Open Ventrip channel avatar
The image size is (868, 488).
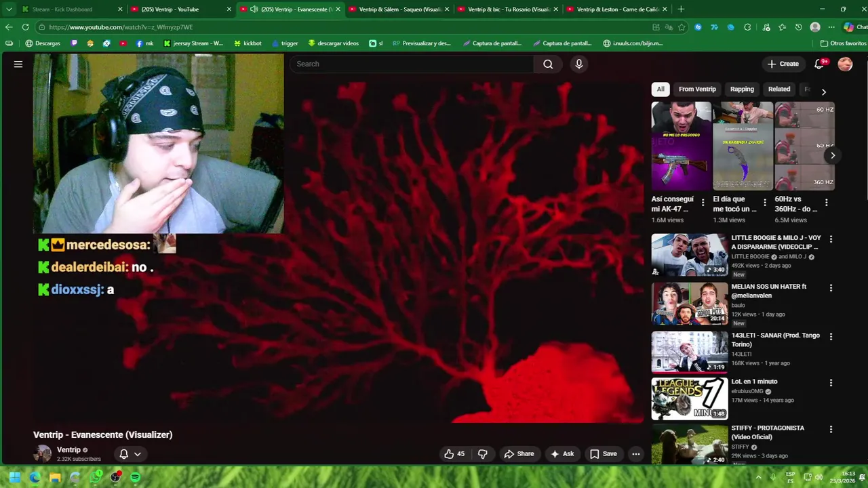point(43,454)
